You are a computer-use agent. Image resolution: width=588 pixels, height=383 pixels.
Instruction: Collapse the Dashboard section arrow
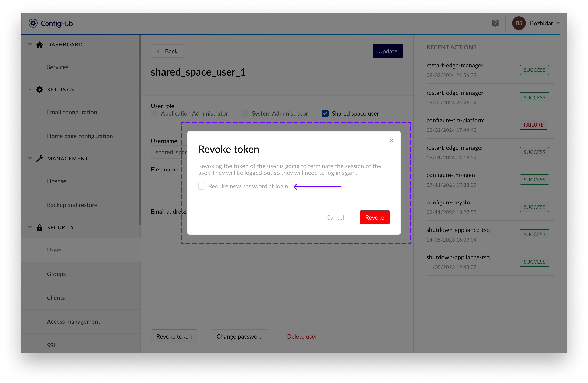(x=30, y=45)
